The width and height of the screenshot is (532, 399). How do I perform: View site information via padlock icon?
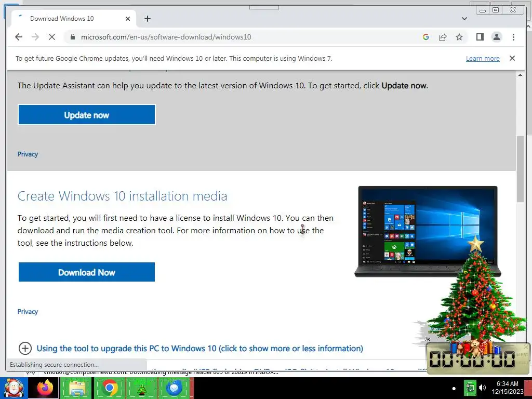[x=72, y=37]
